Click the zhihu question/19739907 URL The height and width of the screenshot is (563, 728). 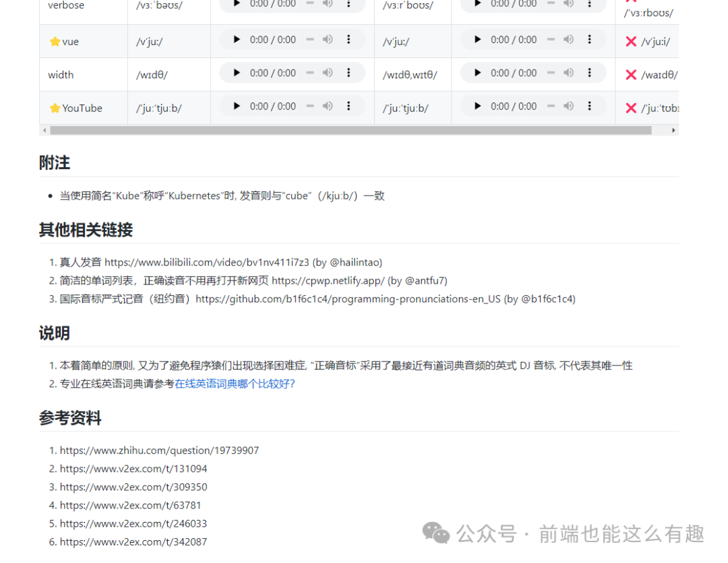click(159, 450)
